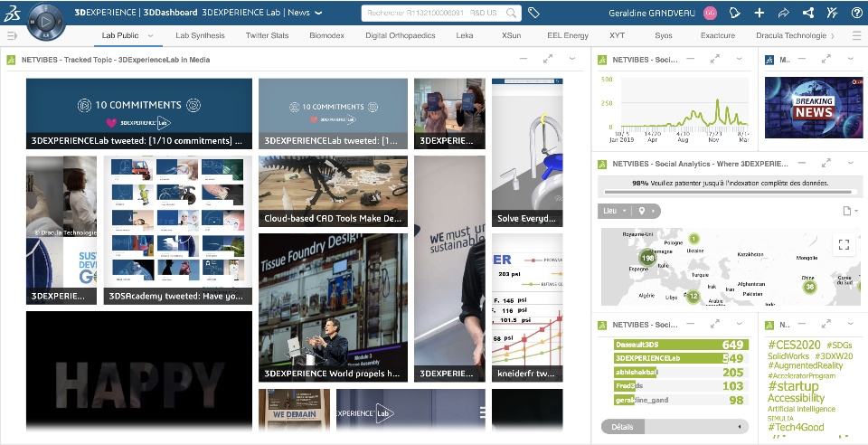Expand the dashboard title dropdown after News

(318, 13)
